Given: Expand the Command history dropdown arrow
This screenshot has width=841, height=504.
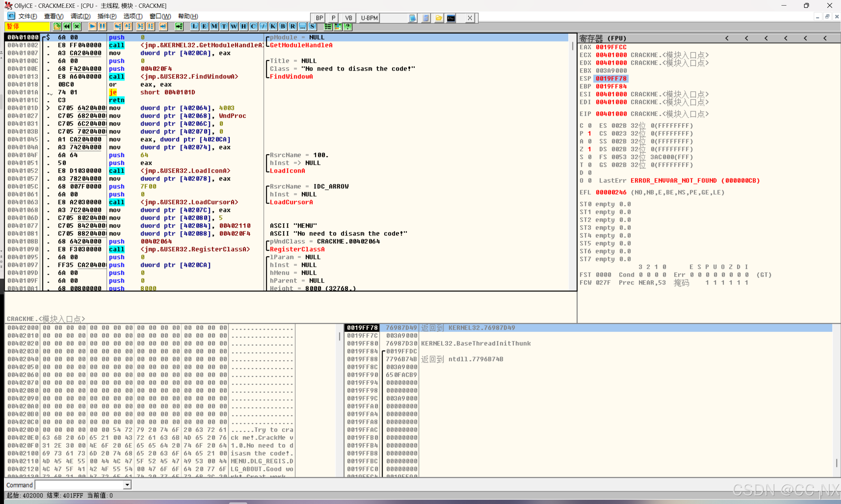Looking at the screenshot, I should click(127, 485).
